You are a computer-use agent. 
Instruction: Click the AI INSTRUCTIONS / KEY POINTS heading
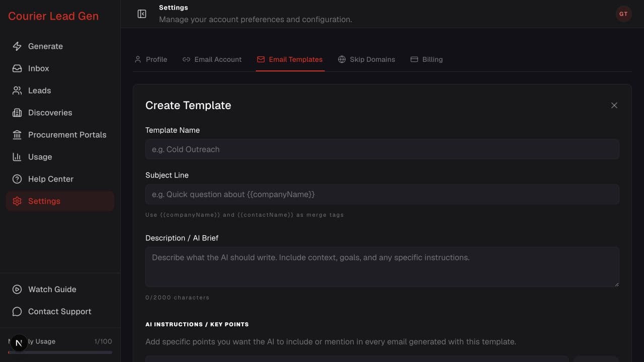197,324
